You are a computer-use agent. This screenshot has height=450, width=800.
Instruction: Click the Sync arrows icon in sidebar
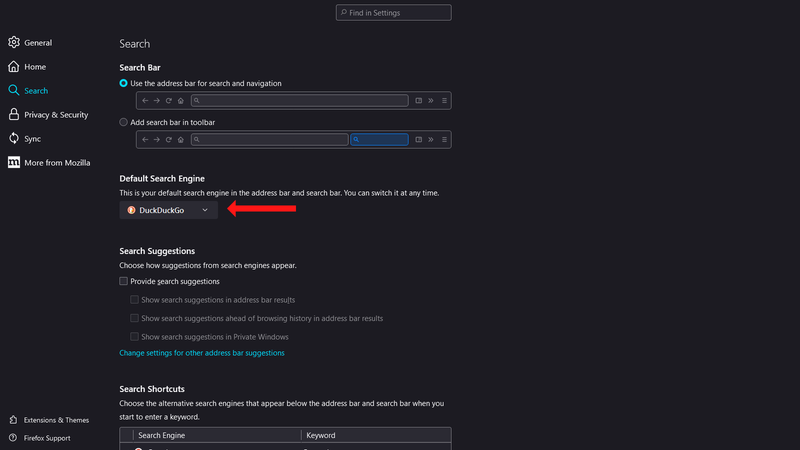point(14,139)
